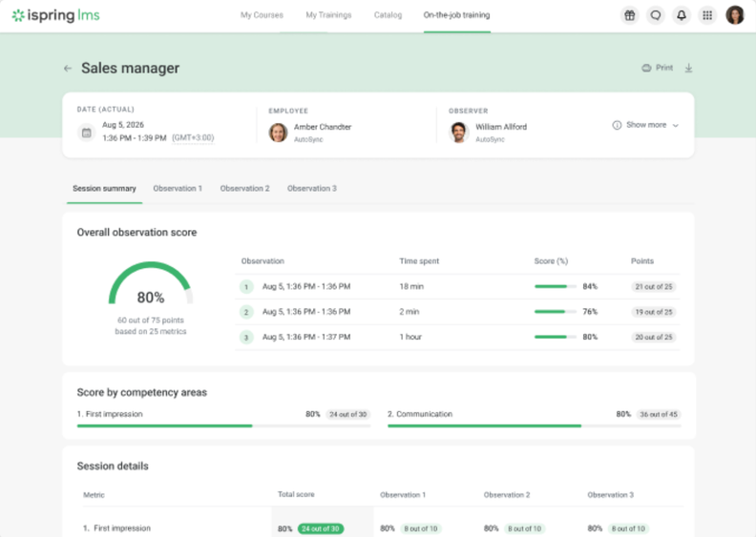
Task: Click observation number 1 badge
Action: tap(246, 287)
